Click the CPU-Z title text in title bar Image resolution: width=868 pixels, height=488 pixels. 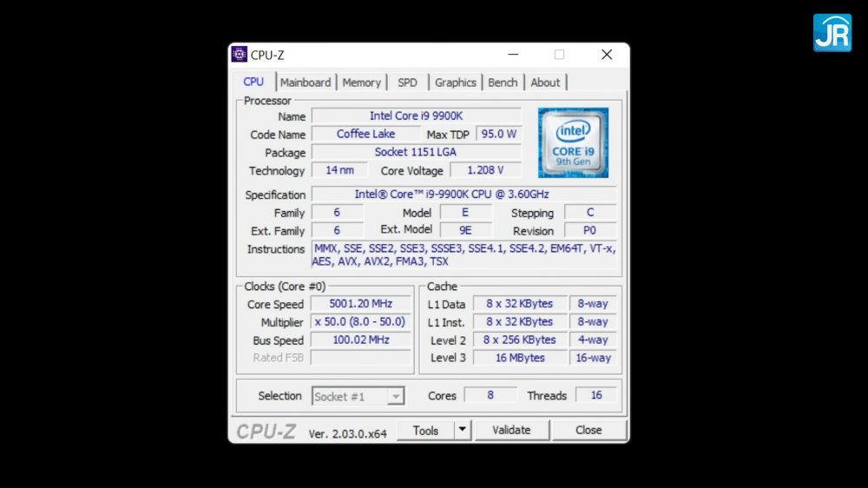coord(267,55)
